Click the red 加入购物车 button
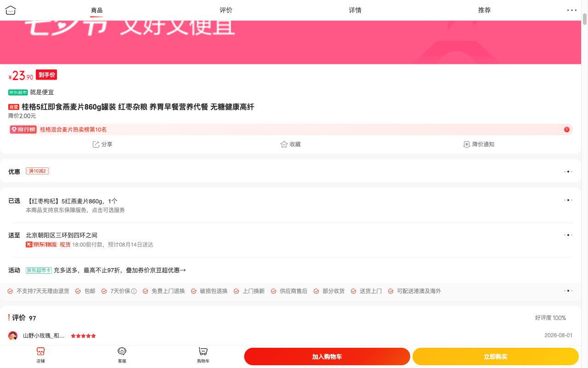The image size is (588, 368). pyautogui.click(x=327, y=356)
